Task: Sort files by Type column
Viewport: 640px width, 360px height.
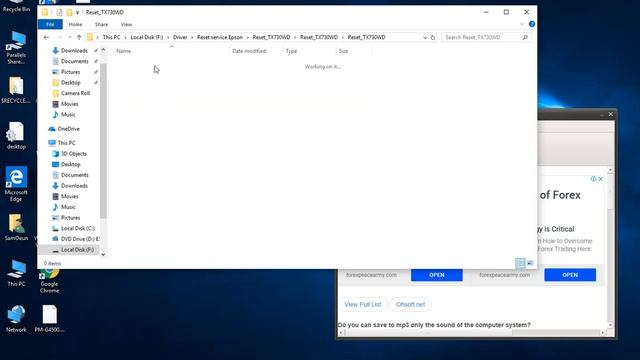Action: pyautogui.click(x=291, y=51)
